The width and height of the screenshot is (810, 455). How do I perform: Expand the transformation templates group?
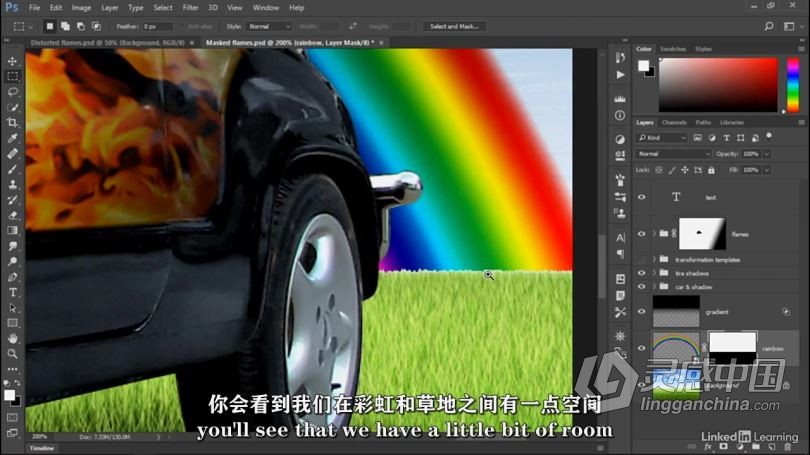(654, 259)
